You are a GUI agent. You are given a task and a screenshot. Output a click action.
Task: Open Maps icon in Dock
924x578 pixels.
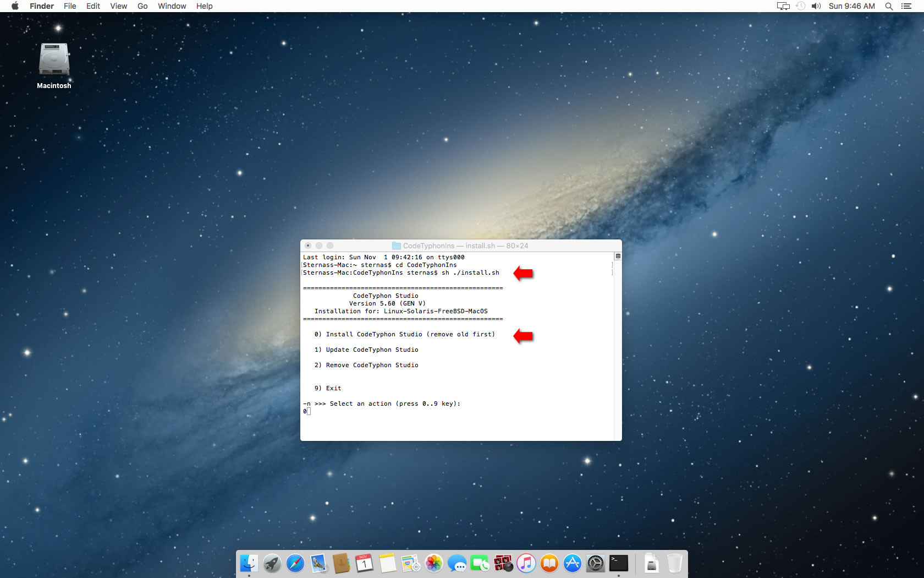[x=410, y=563]
